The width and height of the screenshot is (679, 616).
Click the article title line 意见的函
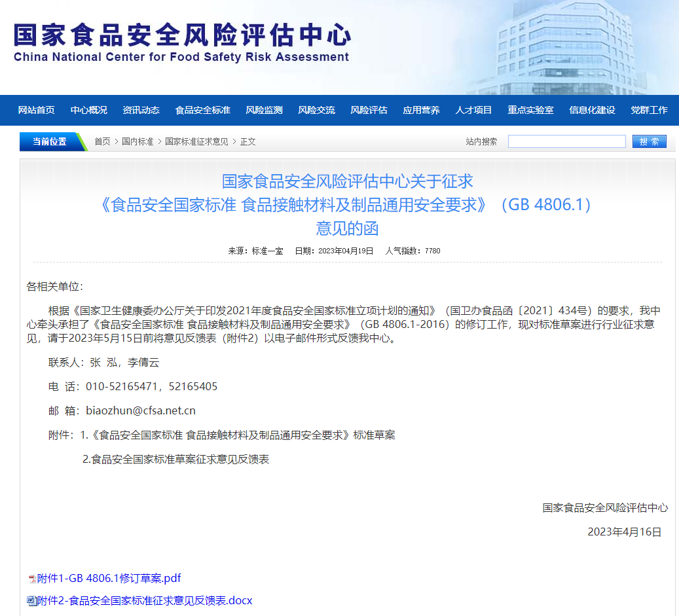pos(347,228)
